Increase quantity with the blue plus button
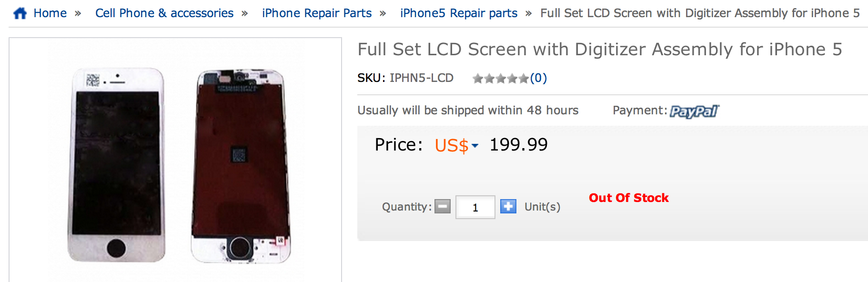The image size is (868, 282). 508,207
